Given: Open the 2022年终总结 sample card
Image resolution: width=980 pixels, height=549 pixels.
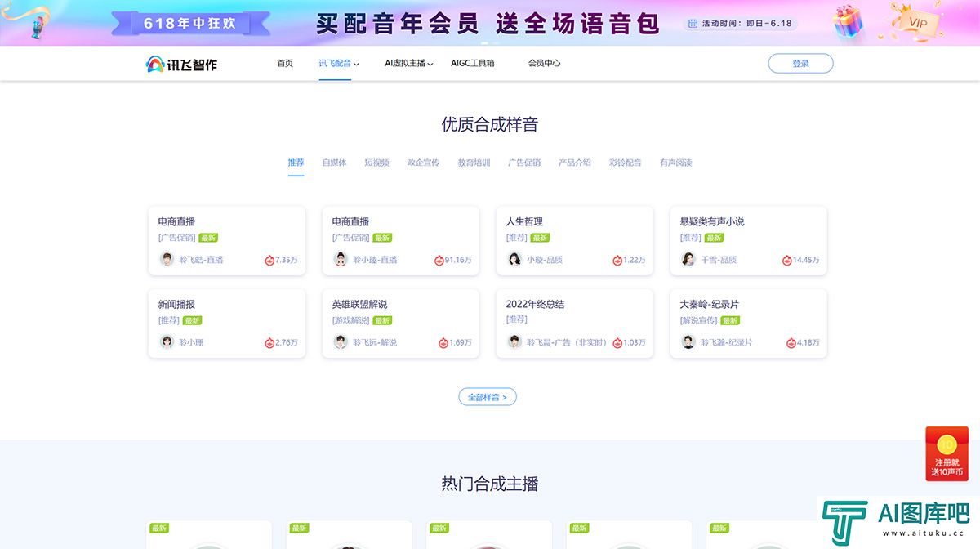Looking at the screenshot, I should [x=574, y=324].
